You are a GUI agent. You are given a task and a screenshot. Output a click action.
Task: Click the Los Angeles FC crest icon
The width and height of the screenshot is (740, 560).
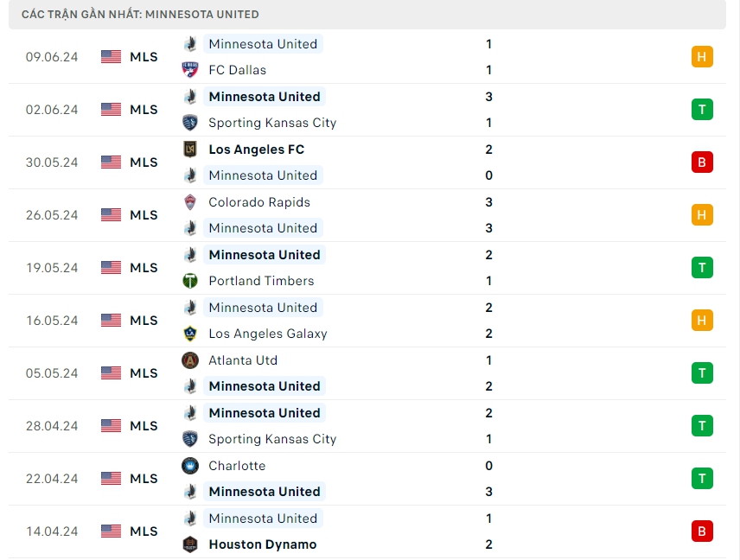(x=190, y=150)
